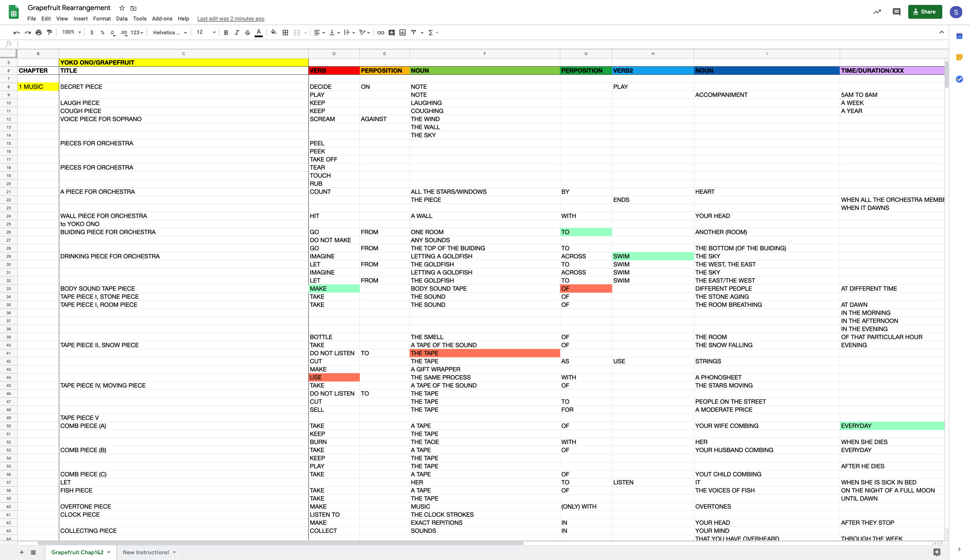
Task: Open the Data menu
Action: click(122, 18)
